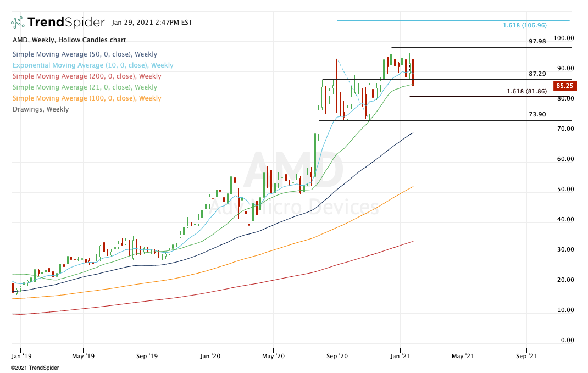Viewport: 588px width, 373px height.
Task: Click the 70.00 price axis label
Action: tap(565, 129)
